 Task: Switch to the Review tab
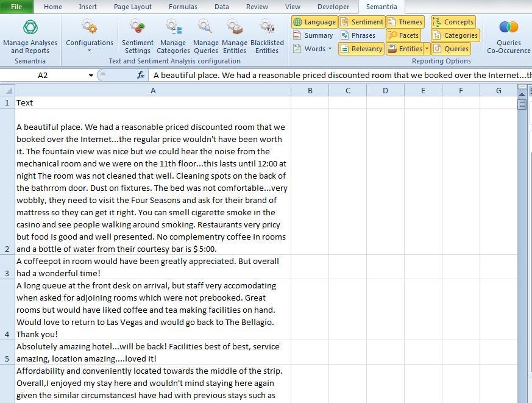257,7
